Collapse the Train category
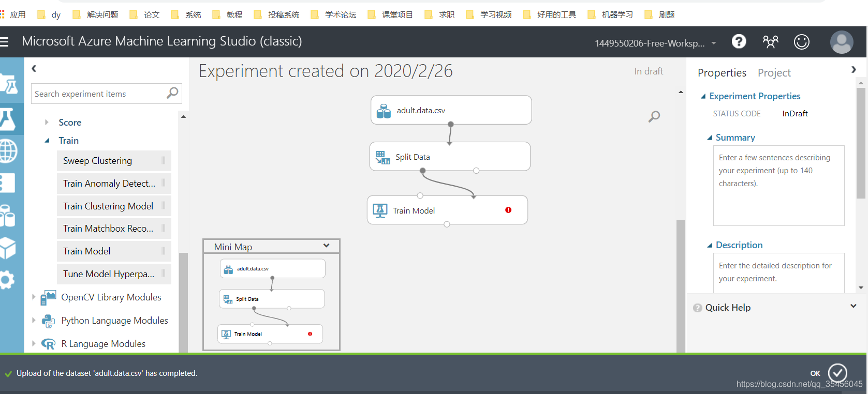This screenshot has width=868, height=394. tap(47, 140)
